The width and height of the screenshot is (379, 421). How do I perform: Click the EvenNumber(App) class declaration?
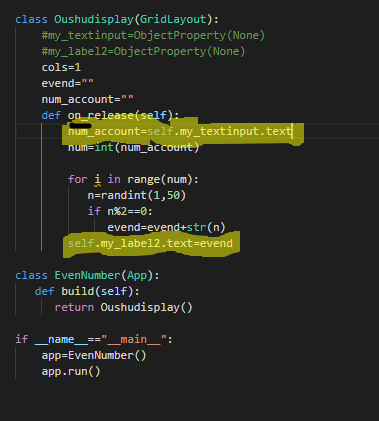pyautogui.click(x=87, y=275)
